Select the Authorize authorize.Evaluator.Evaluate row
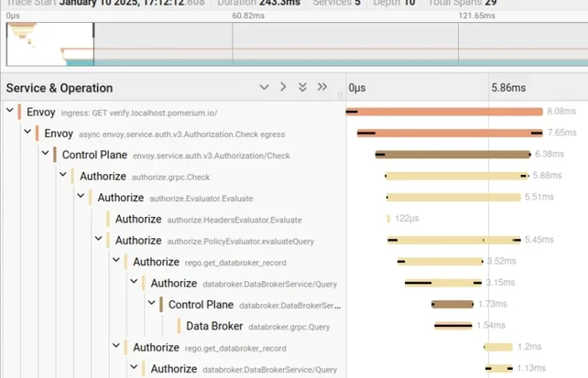Image resolution: width=588 pixels, height=378 pixels. click(x=175, y=198)
